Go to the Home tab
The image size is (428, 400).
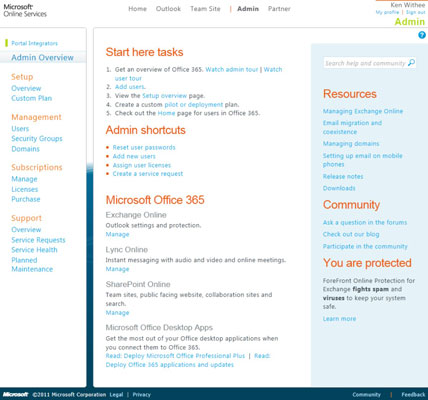pos(137,9)
